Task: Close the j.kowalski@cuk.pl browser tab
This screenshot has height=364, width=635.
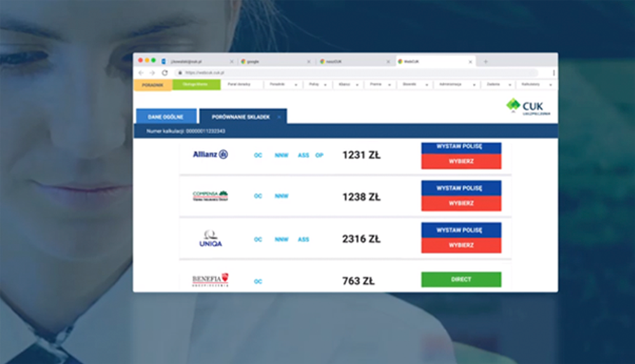Action: (x=232, y=62)
